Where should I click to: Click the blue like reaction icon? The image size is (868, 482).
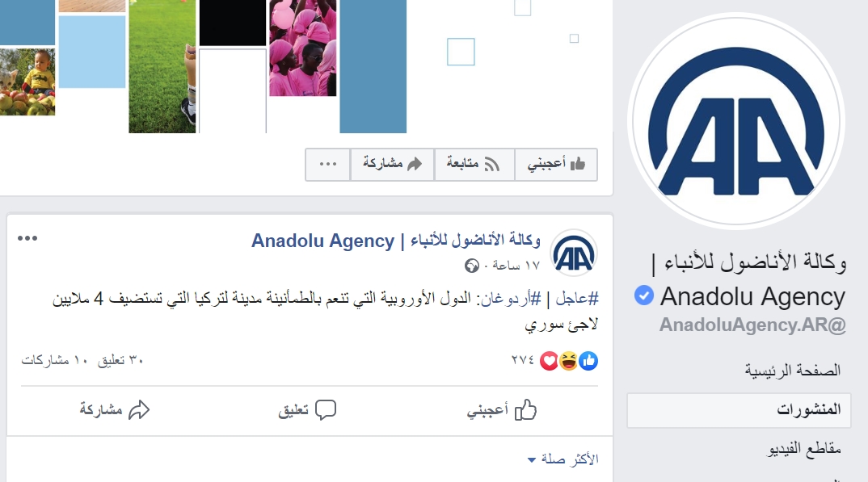click(x=588, y=361)
